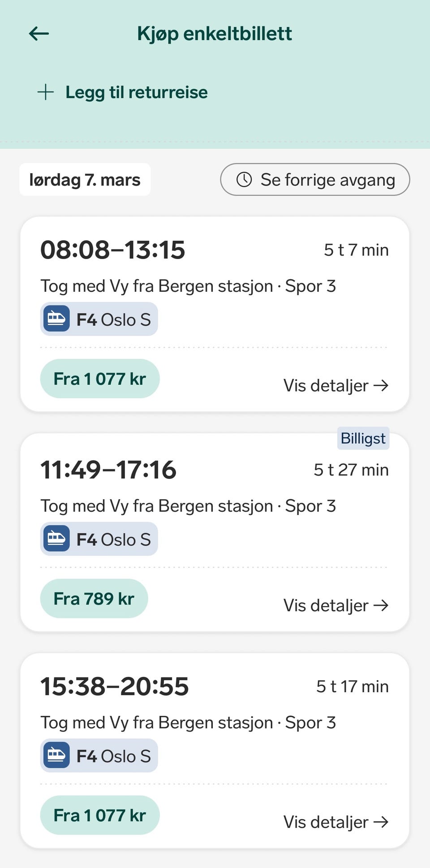Tap train icon on the 15:38 departure
The width and height of the screenshot is (430, 868).
point(56,756)
